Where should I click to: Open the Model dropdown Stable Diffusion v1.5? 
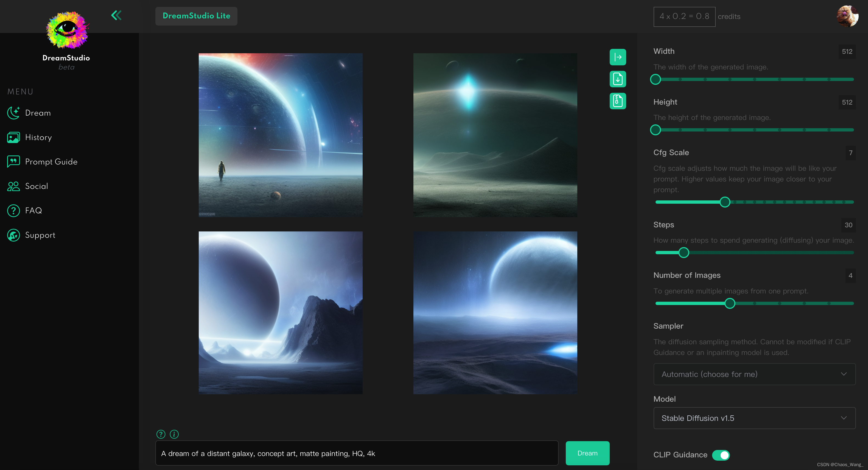click(754, 418)
